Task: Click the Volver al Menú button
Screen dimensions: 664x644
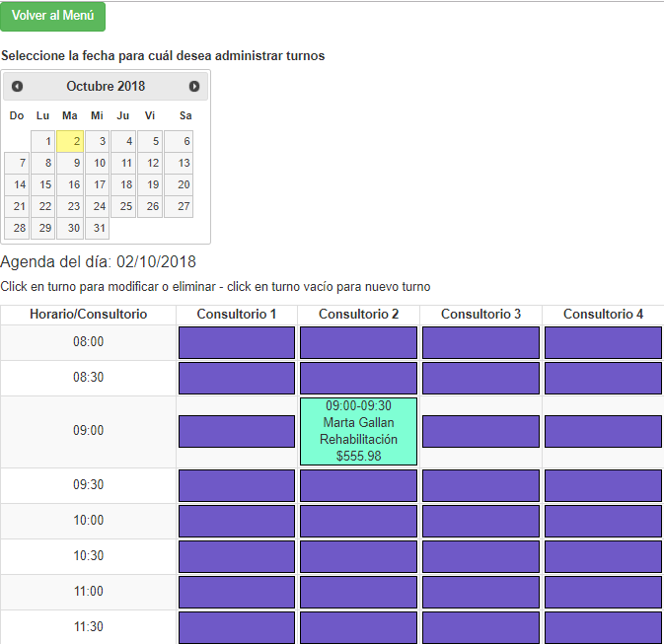Action: [x=53, y=17]
